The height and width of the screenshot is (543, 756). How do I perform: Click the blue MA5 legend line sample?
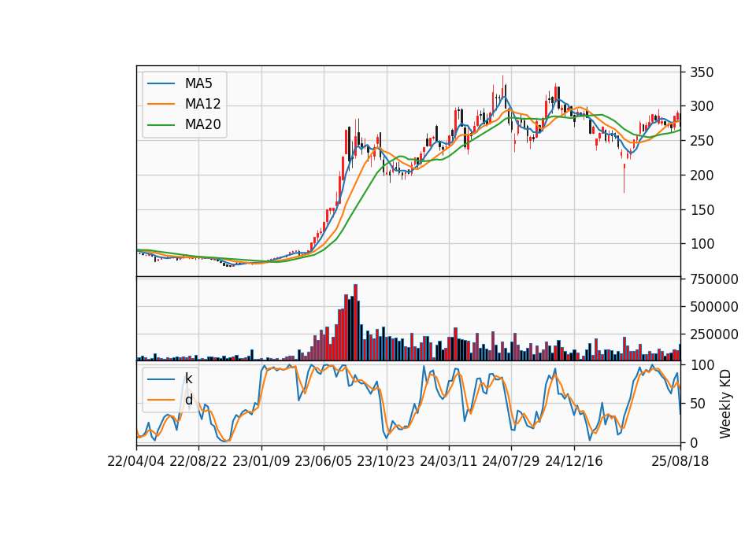click(x=161, y=84)
